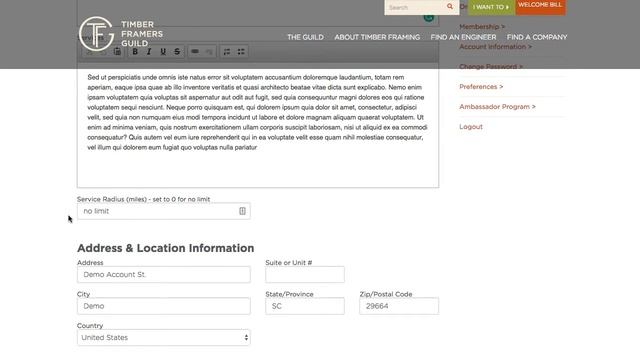640x360 pixels.
Task: Click the search magnifier icon
Action: pos(450,7)
